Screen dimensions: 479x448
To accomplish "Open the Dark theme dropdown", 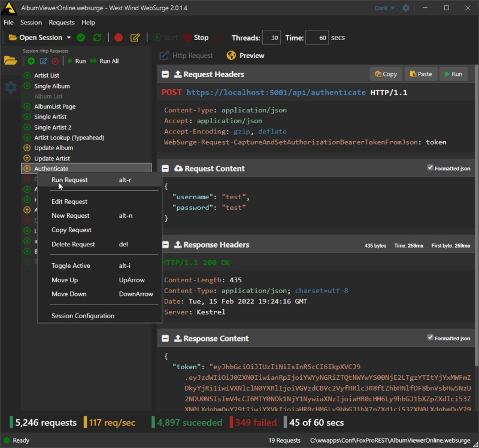I will point(384,8).
